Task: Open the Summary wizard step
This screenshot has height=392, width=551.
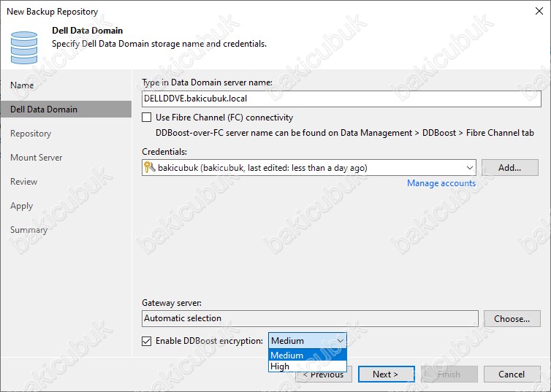Action: [28, 230]
